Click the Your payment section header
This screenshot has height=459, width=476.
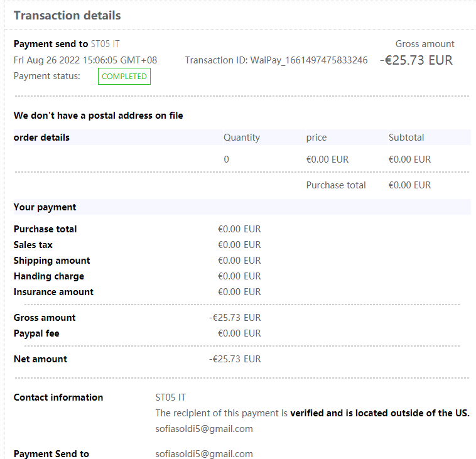[45, 207]
